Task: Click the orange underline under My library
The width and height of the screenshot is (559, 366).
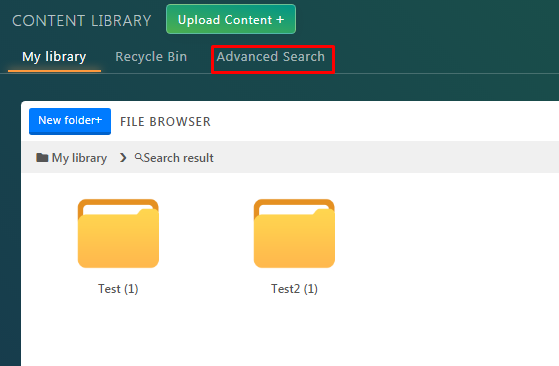Action: [x=54, y=71]
